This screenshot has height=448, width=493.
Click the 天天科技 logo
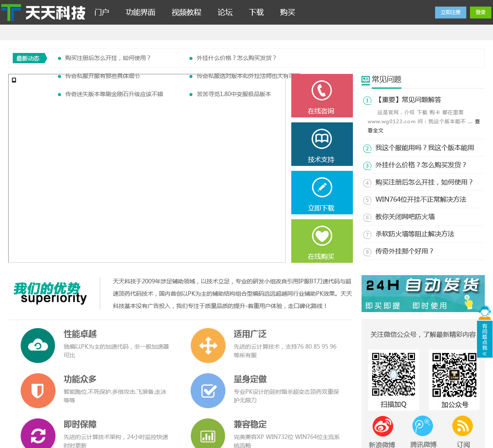43,12
